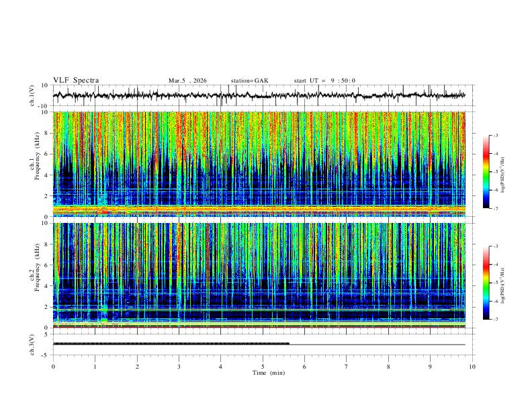
Task: Click the "station=GAK" label
Action: (x=250, y=81)
